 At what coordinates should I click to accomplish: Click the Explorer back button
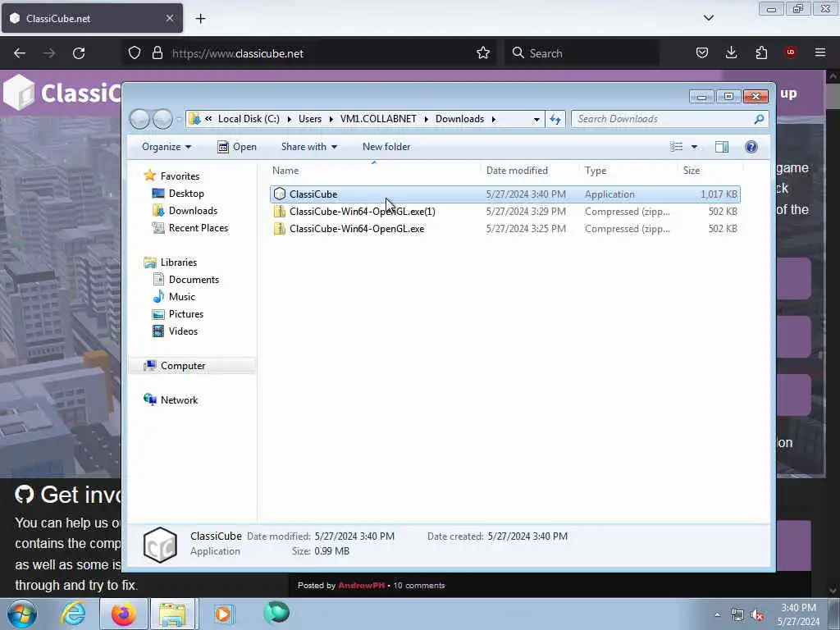click(x=139, y=119)
